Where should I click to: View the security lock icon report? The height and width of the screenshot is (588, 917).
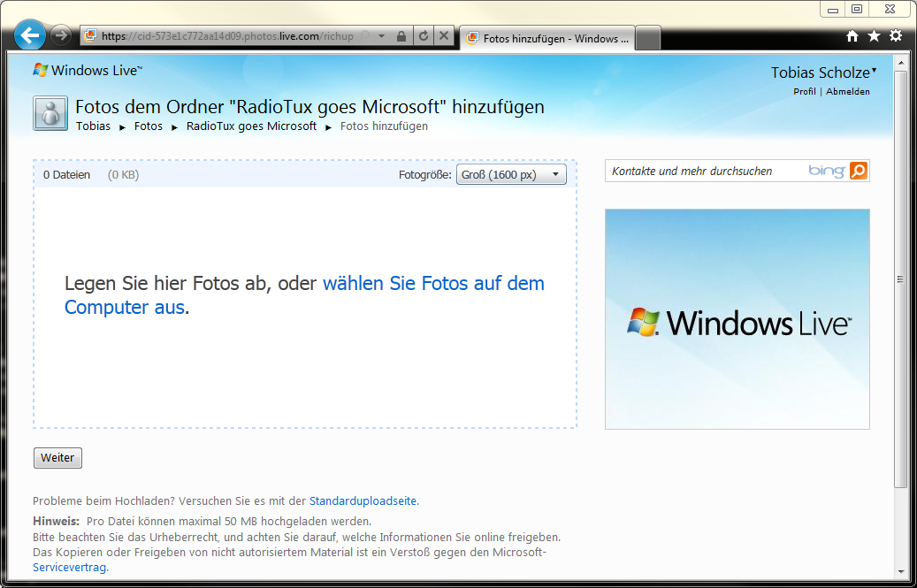click(x=401, y=36)
